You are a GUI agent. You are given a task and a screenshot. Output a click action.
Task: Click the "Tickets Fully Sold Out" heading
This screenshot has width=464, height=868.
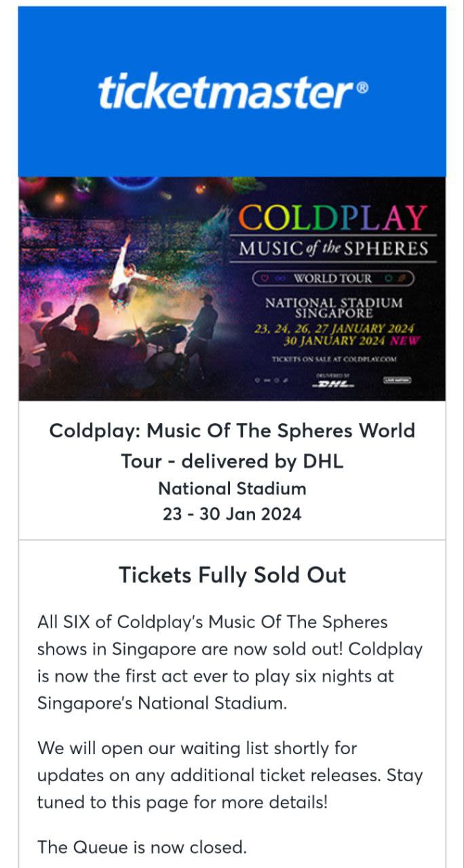232,575
